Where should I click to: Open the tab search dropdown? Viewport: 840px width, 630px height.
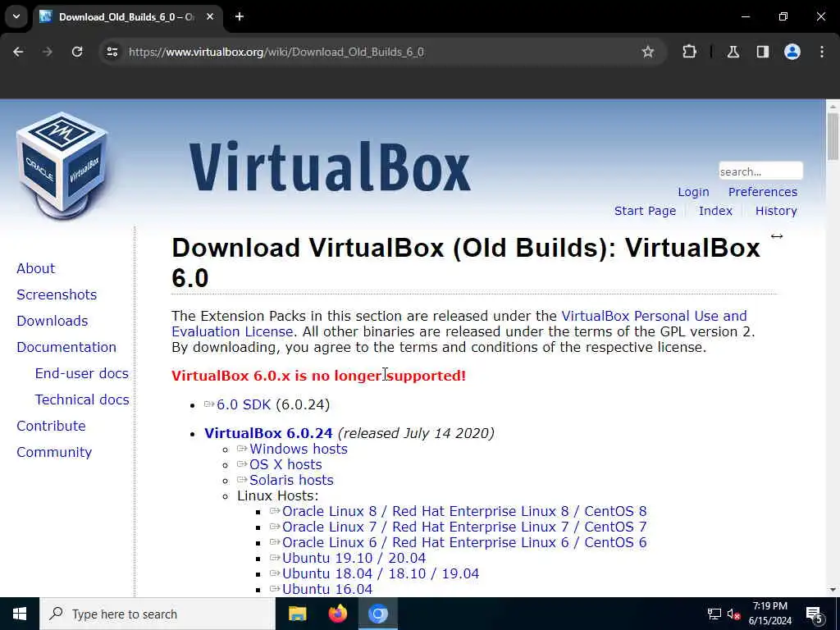(16, 16)
